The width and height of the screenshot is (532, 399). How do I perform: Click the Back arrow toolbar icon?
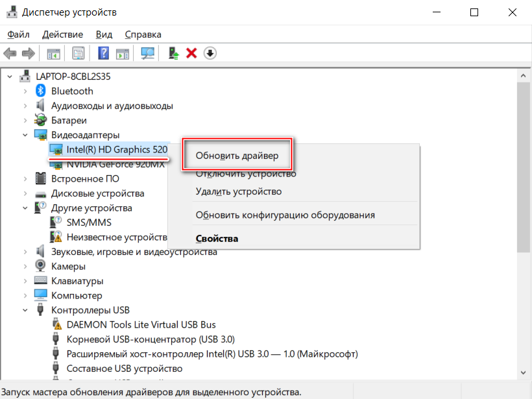(10, 53)
